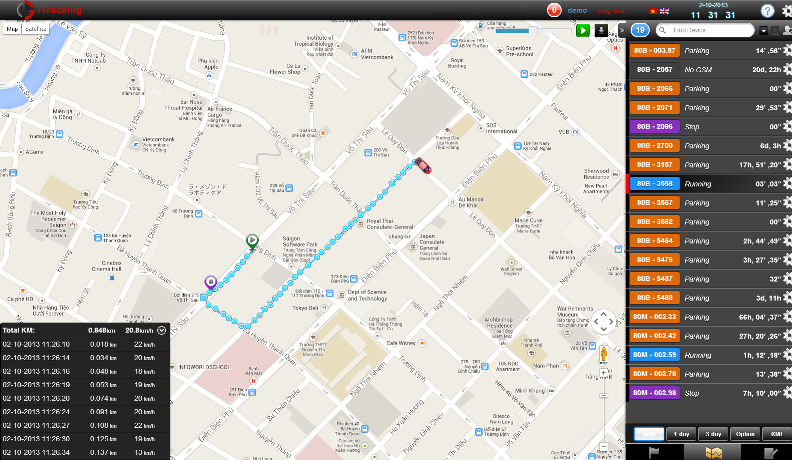Viewport: 792px width, 460px height.
Task: Switch to Satellite view
Action: click(x=35, y=29)
